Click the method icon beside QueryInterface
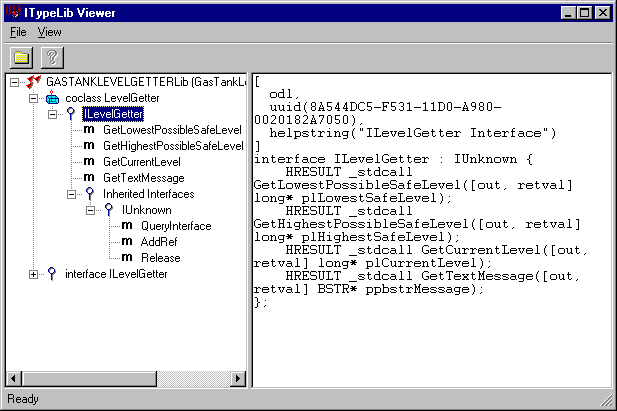The image size is (617, 411). point(127,226)
